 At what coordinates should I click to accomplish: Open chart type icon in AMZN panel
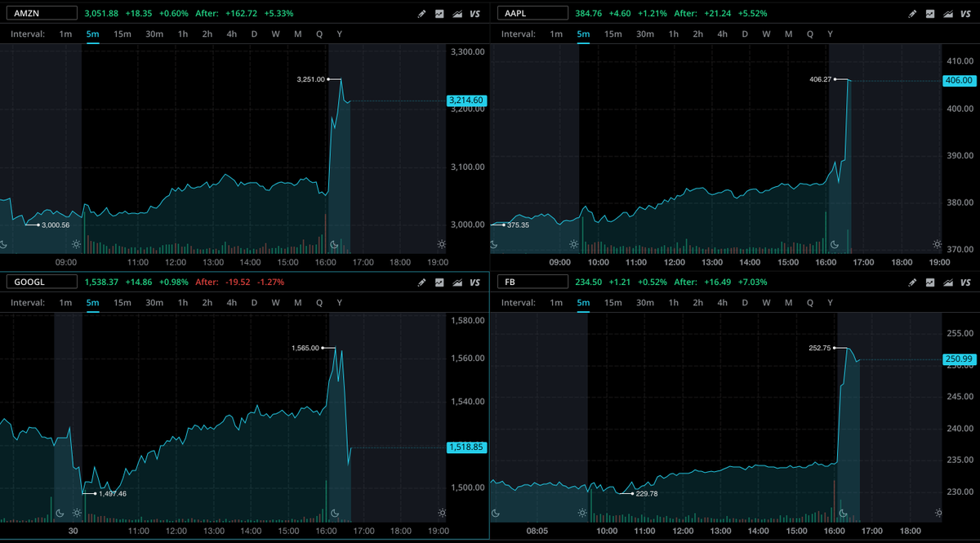[439, 14]
